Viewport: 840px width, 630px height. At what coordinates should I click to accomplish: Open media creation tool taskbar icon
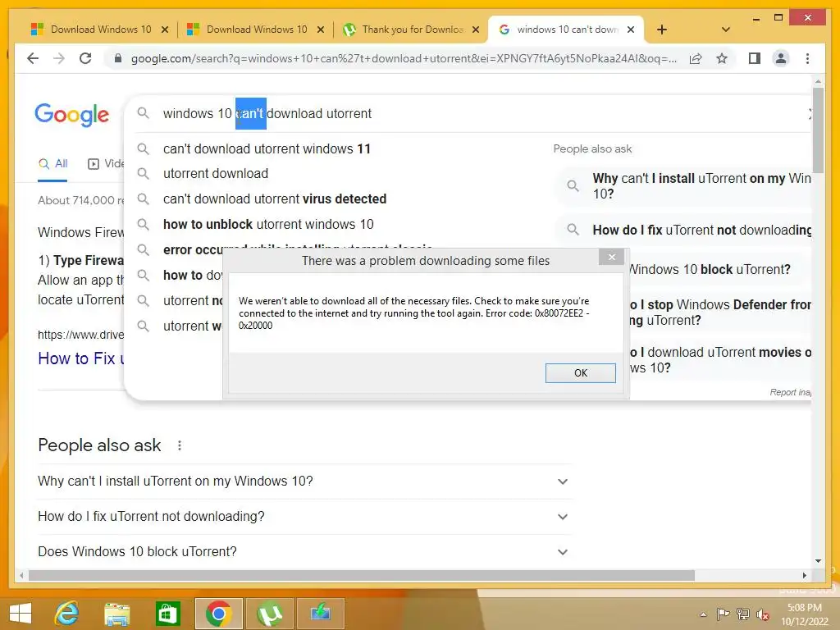click(x=321, y=614)
